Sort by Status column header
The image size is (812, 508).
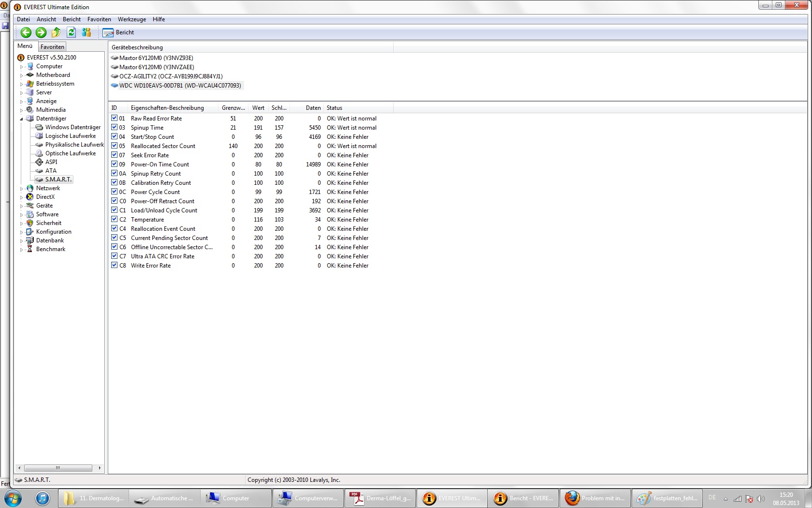click(358, 108)
